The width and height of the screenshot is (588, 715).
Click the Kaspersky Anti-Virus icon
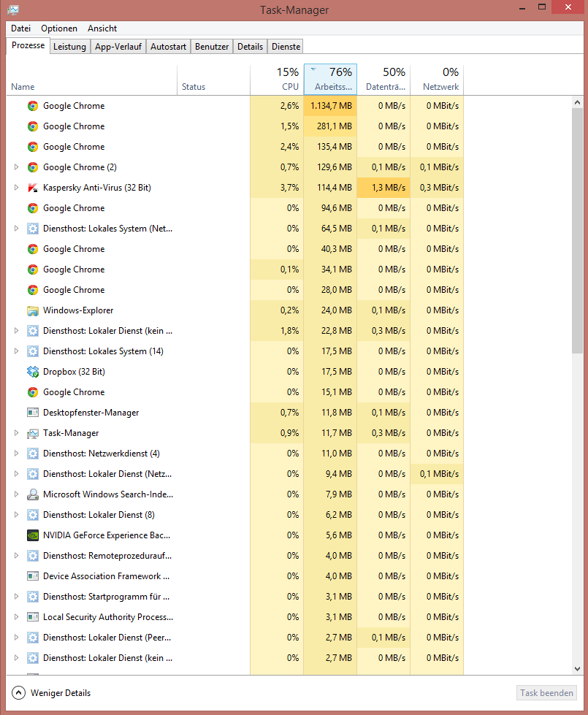(x=32, y=188)
